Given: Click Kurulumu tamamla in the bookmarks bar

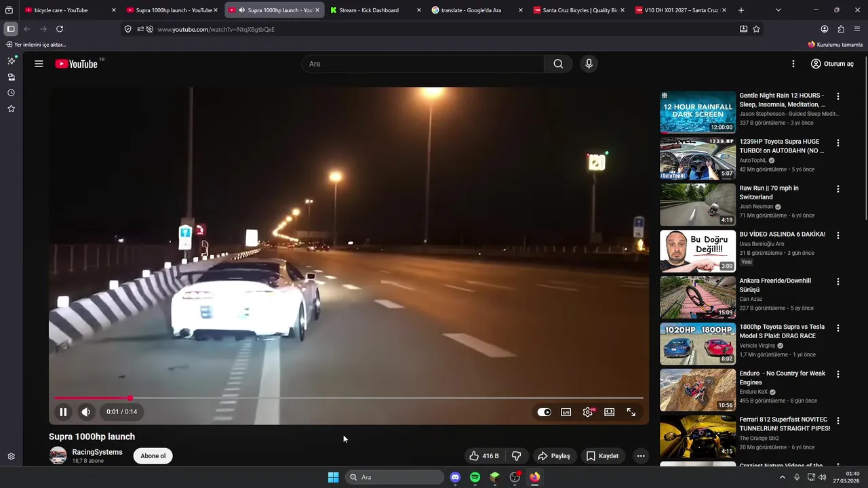Looking at the screenshot, I should (x=835, y=45).
